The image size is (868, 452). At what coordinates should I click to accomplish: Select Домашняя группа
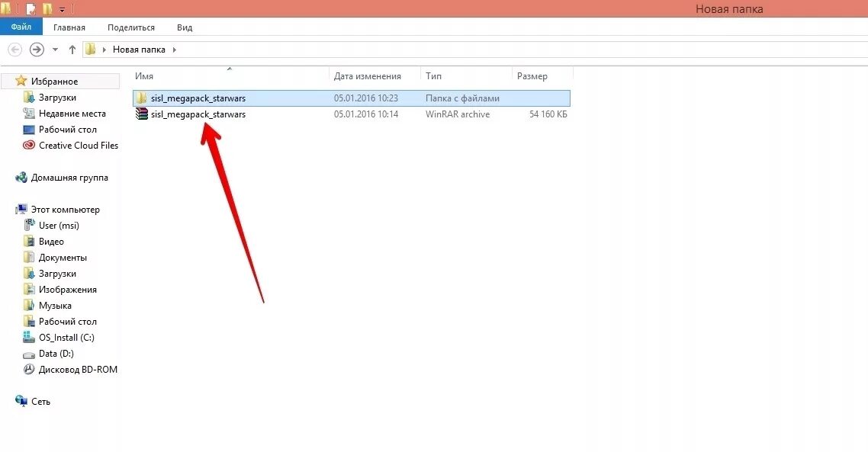69,178
